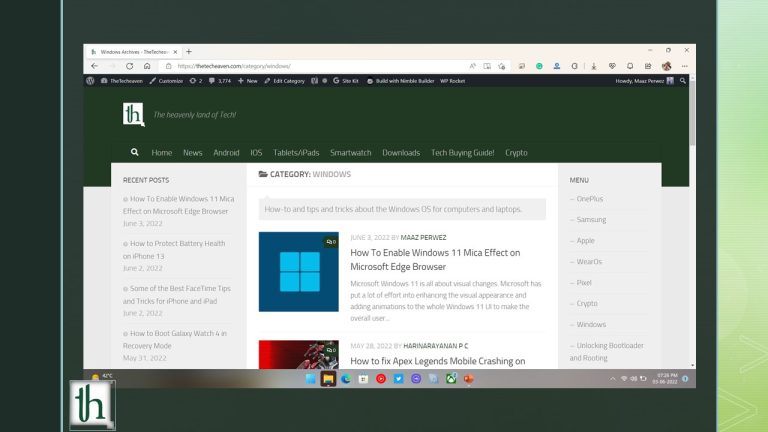Open the site navigation search icon
This screenshot has height=432, width=768.
[135, 152]
